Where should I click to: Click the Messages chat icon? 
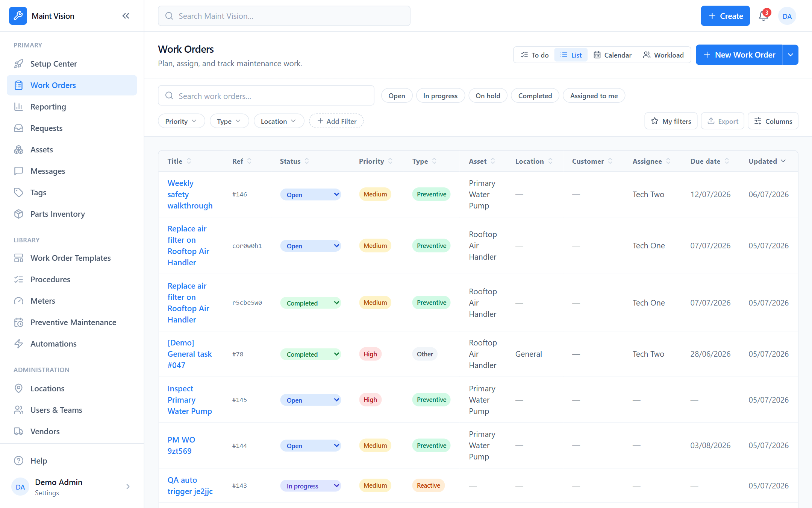tap(18, 171)
